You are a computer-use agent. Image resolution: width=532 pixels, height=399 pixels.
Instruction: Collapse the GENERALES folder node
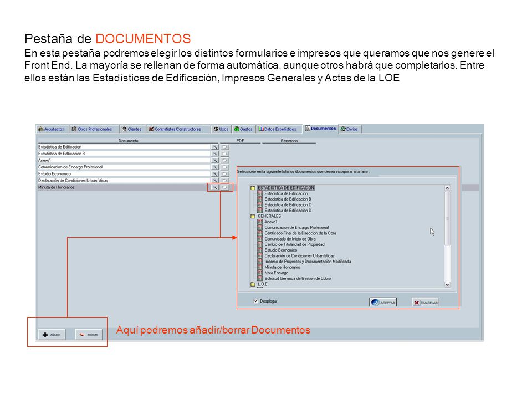pyautogui.click(x=253, y=216)
